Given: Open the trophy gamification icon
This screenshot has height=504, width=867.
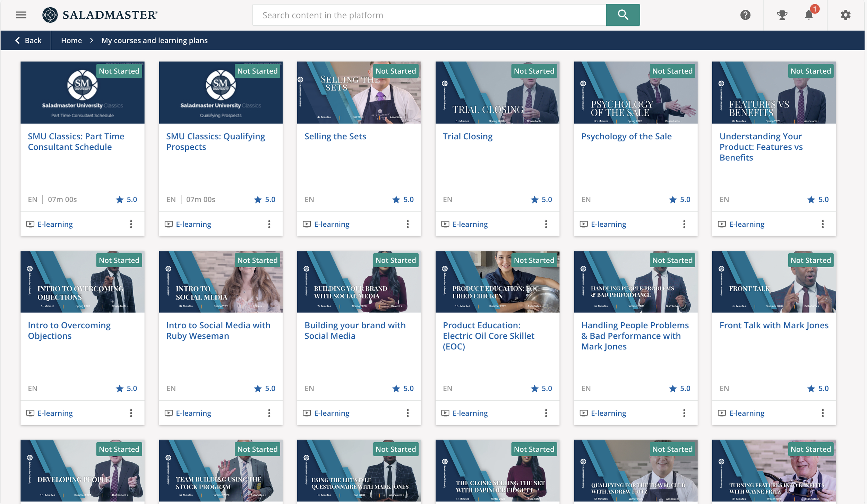Looking at the screenshot, I should pos(782,15).
